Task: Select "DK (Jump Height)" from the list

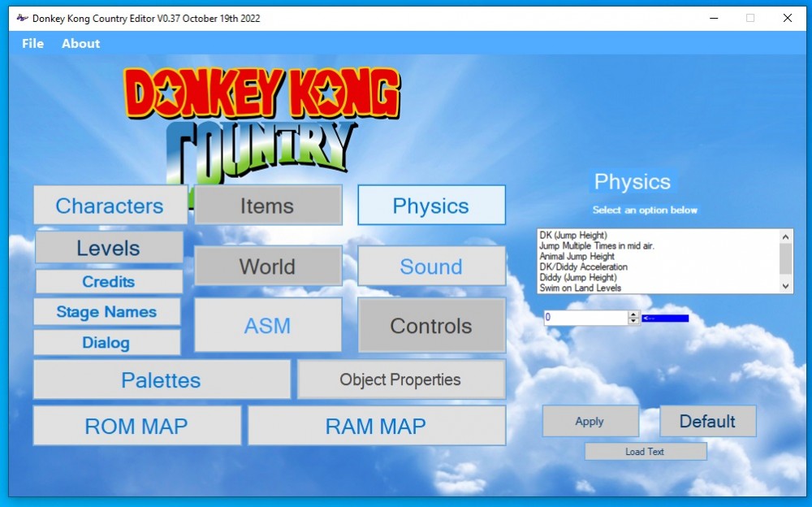Action: click(x=573, y=236)
